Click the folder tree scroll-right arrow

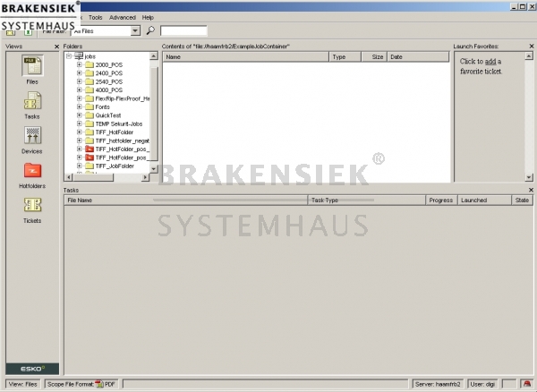[x=145, y=177]
